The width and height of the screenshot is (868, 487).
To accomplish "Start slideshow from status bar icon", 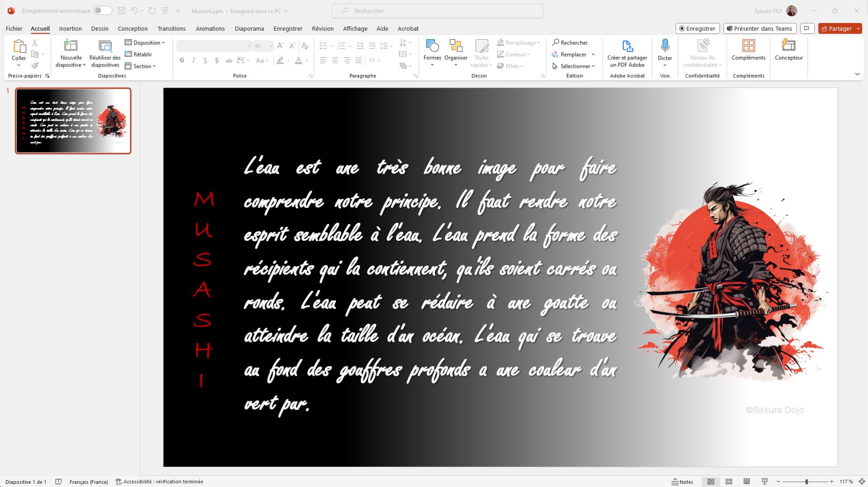I will (765, 482).
